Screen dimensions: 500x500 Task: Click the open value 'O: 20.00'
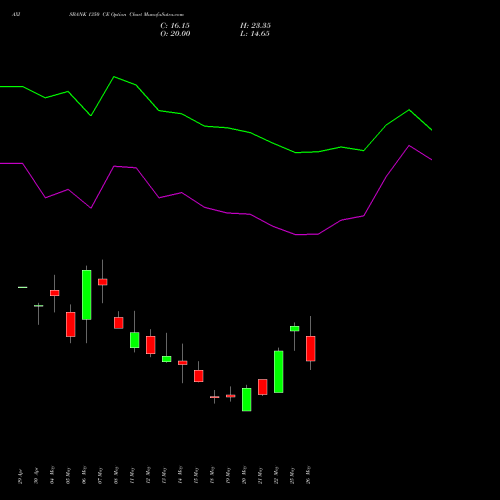pyautogui.click(x=175, y=34)
